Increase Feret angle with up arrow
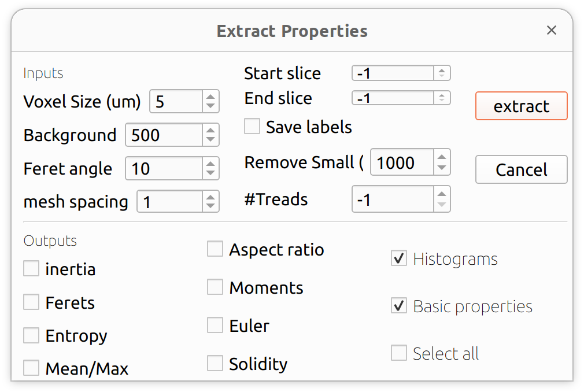Viewport: 584px width, 392px height. (210, 163)
